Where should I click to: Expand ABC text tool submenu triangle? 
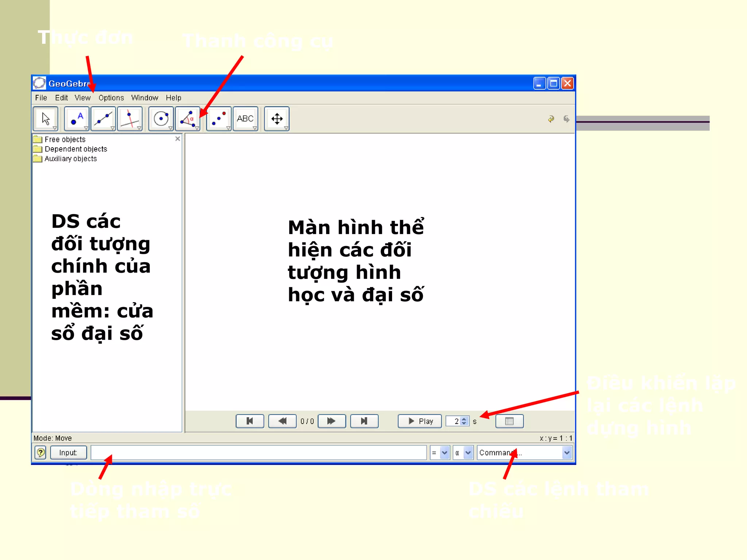tap(255, 128)
